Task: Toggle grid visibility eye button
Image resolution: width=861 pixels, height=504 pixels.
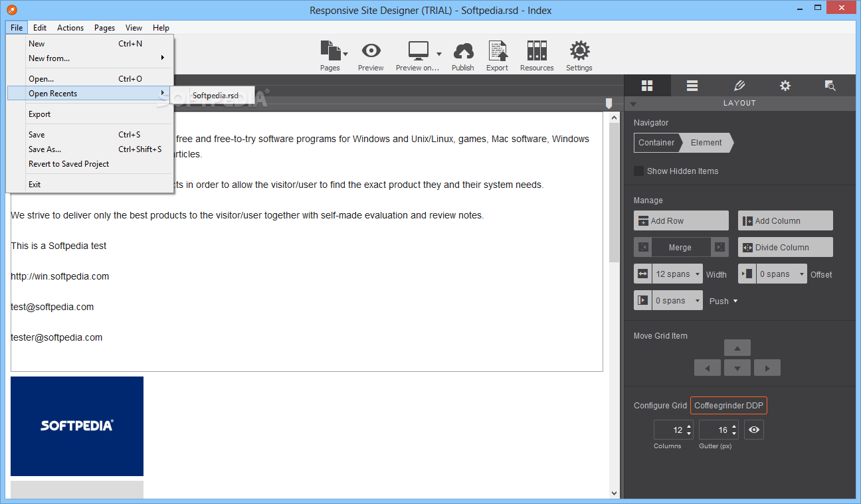Action: [x=754, y=430]
